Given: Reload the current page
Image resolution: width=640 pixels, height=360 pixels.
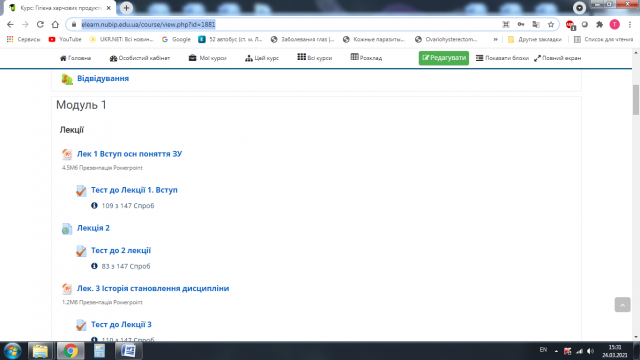Looking at the screenshot, I should click(x=40, y=24).
